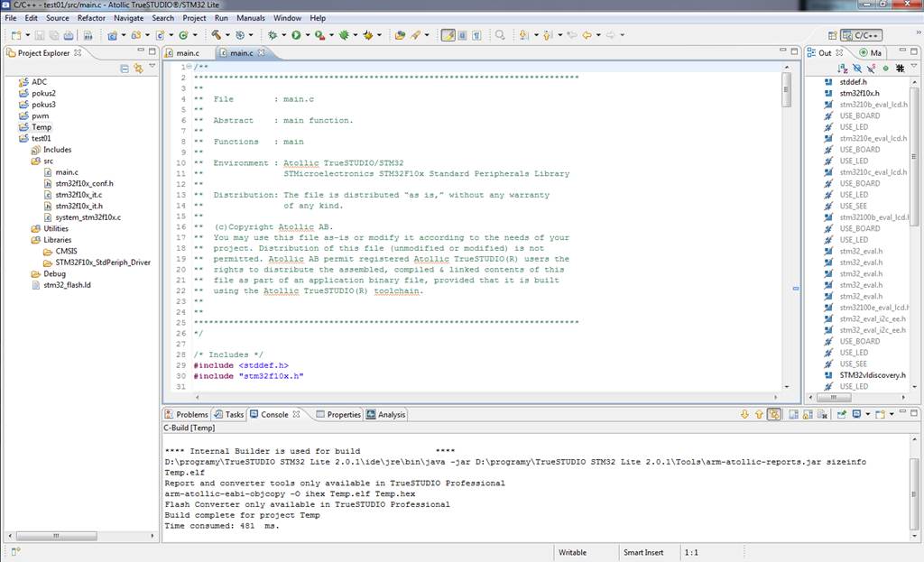Click the Next Annotation arrow icon
924x562 pixels.
[x=524, y=35]
